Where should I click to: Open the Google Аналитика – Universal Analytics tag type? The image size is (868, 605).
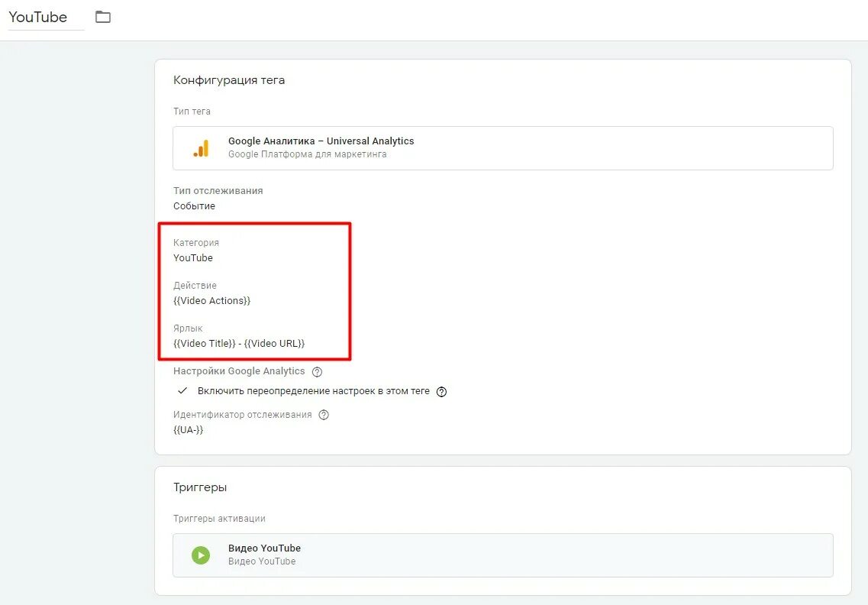[502, 148]
